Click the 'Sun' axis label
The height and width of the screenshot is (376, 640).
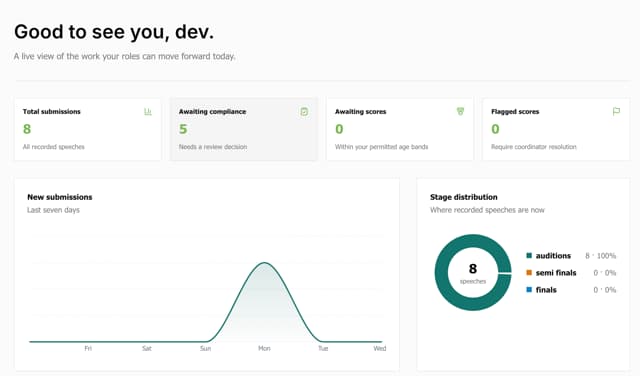pos(205,348)
